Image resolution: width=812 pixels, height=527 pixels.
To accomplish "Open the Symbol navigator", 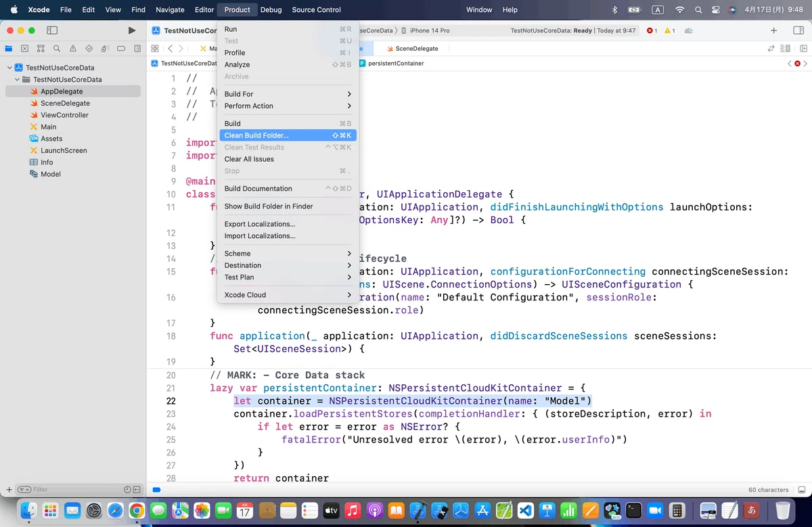I will coord(41,49).
